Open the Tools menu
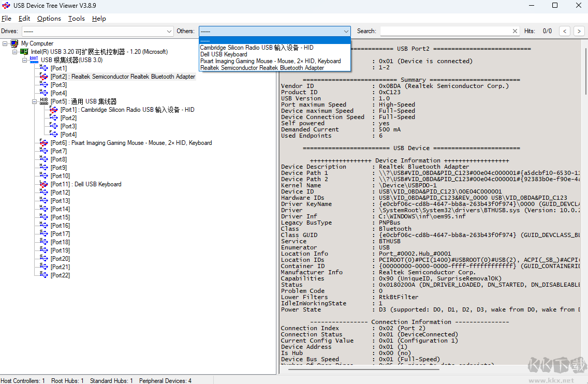 [76, 18]
